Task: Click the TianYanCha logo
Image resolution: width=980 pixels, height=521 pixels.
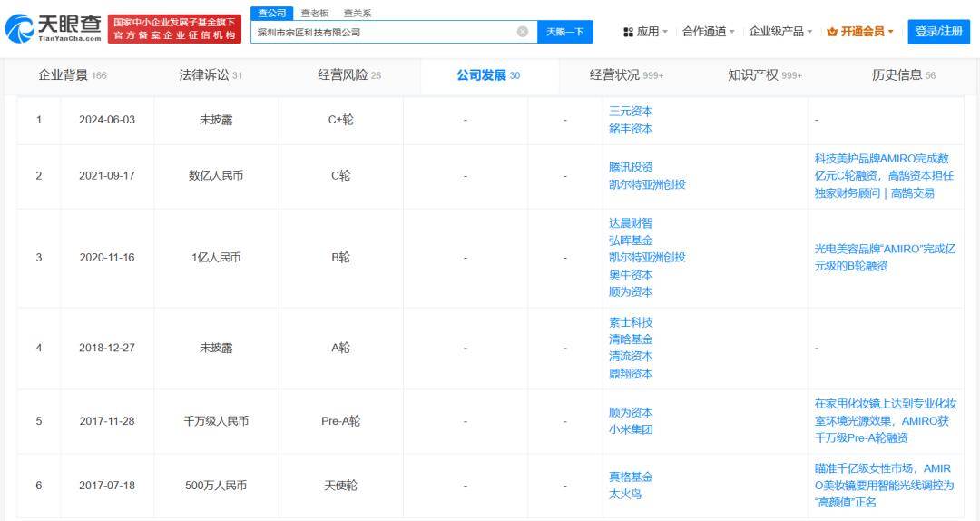Action: click(54, 28)
